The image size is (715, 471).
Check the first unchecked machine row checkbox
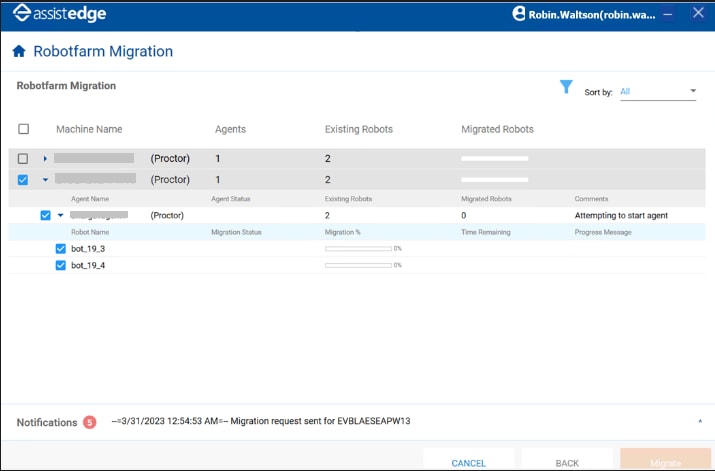tap(24, 159)
